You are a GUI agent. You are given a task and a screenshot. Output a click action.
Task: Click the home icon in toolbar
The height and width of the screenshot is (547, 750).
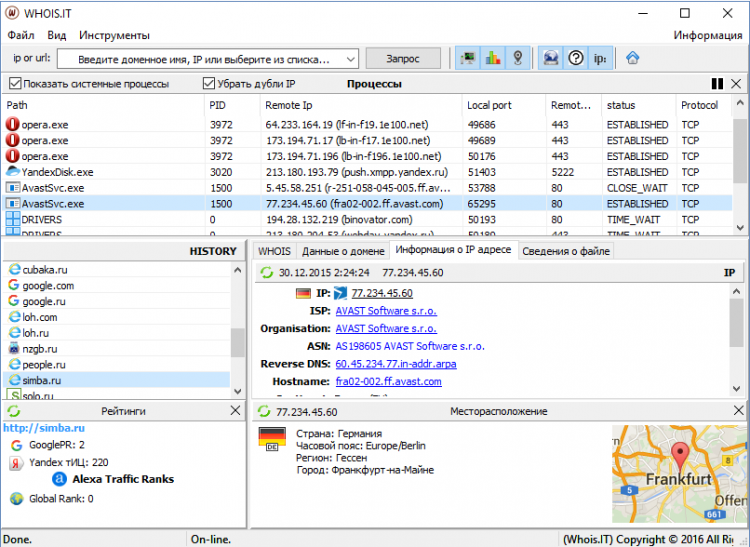(632, 58)
